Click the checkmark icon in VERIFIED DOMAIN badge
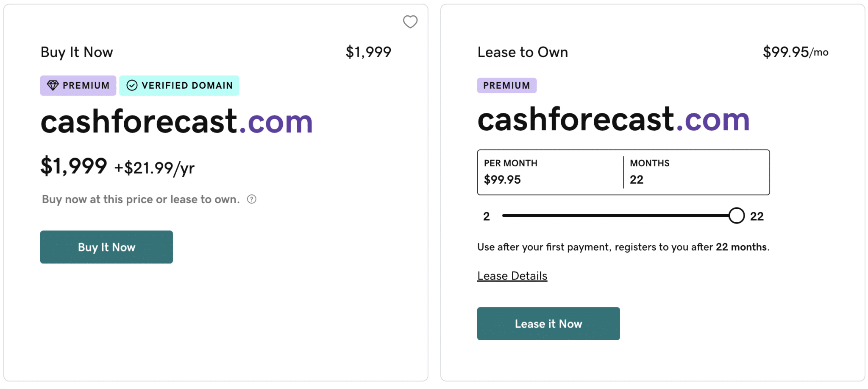This screenshot has height=389, width=868. tap(132, 85)
